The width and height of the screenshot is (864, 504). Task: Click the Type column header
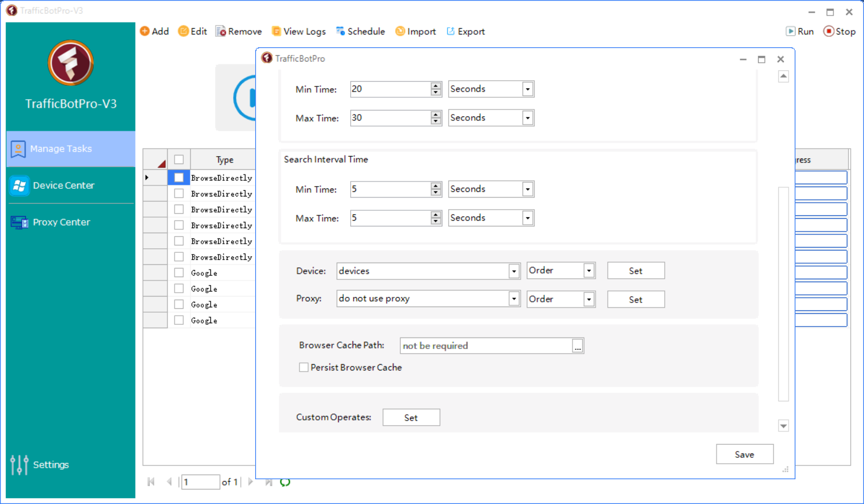tap(225, 160)
